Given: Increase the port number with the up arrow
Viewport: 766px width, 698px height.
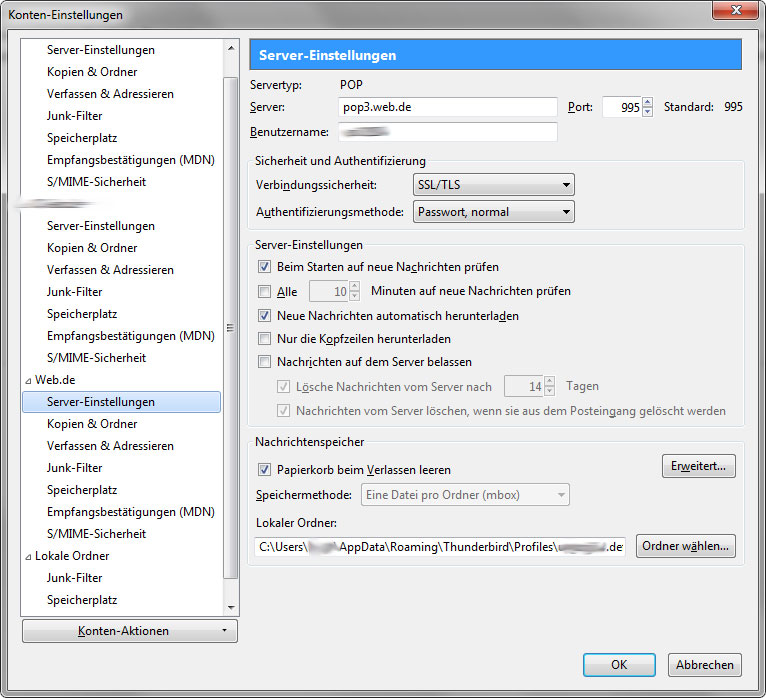Looking at the screenshot, I should coord(647,102).
